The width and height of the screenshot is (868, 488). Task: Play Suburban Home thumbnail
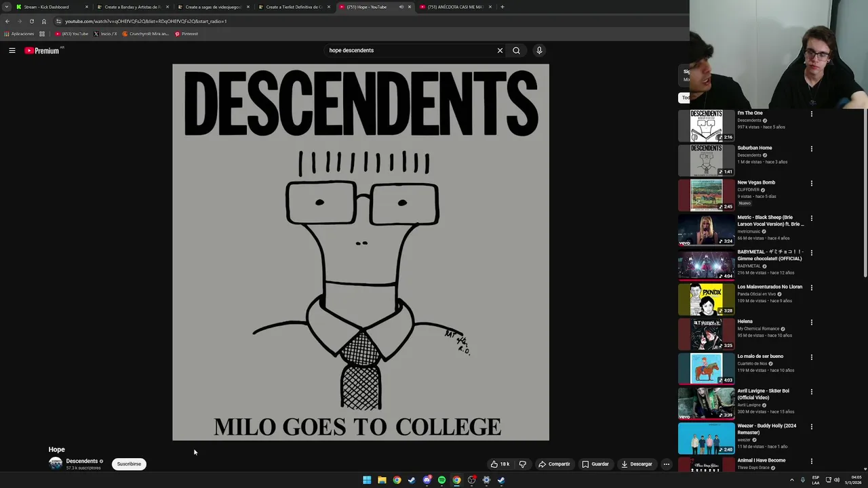706,160
